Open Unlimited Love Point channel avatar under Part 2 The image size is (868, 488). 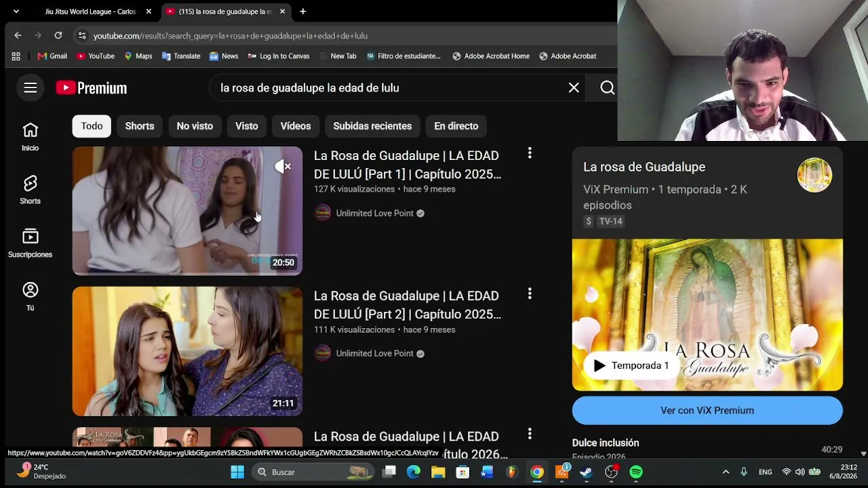pos(323,353)
